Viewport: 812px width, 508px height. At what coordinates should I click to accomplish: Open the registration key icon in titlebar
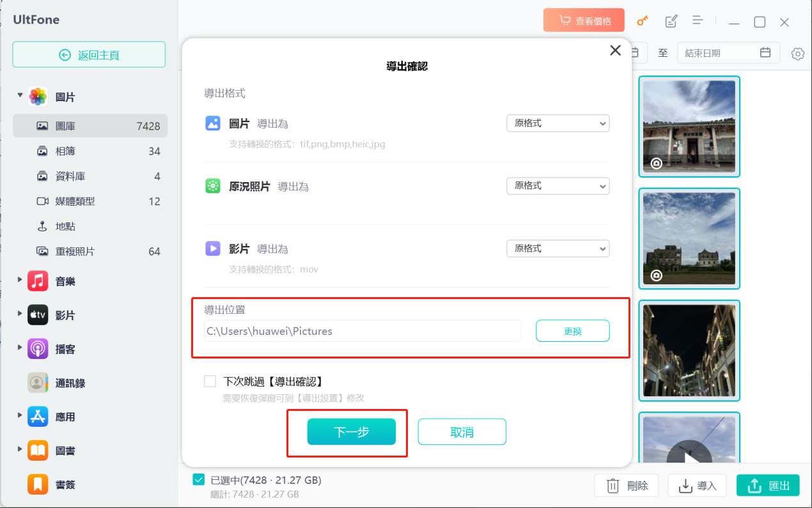tap(642, 20)
